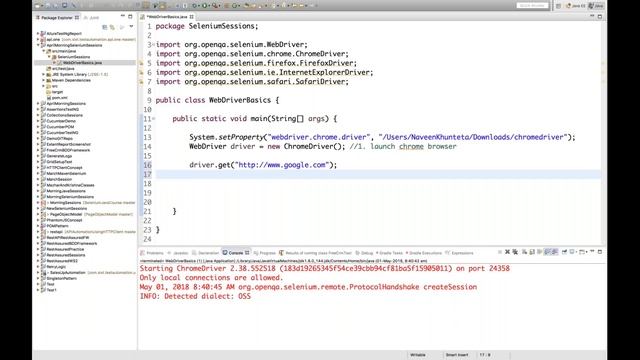Screen dimensions: 640x360
Task: Click Writable in the status bar
Action: [418, 355]
